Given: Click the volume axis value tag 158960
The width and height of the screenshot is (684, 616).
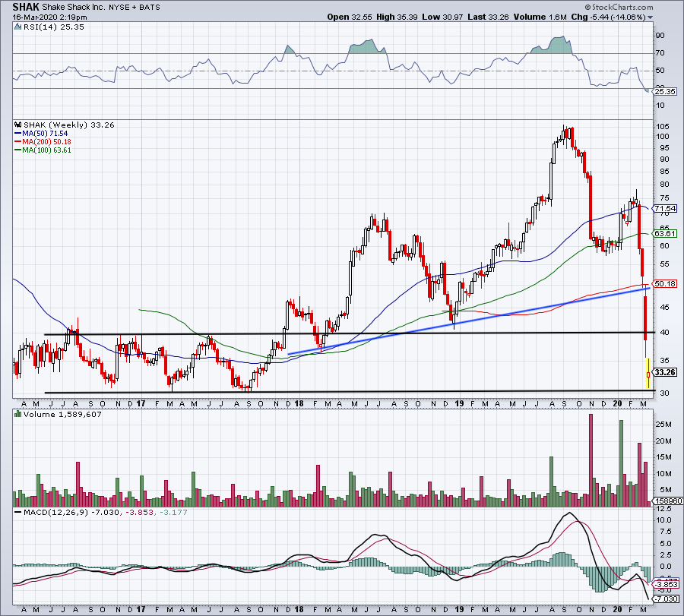Looking at the screenshot, I should coord(667,501).
